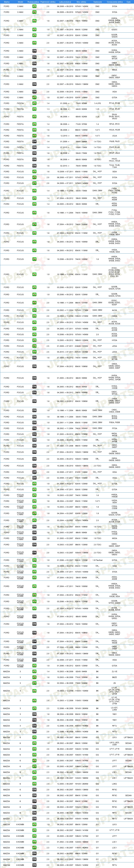This screenshot has width=134, height=868.
Task: Select 'L813, L823, L828' engine code cell
Action: tap(114, 743)
